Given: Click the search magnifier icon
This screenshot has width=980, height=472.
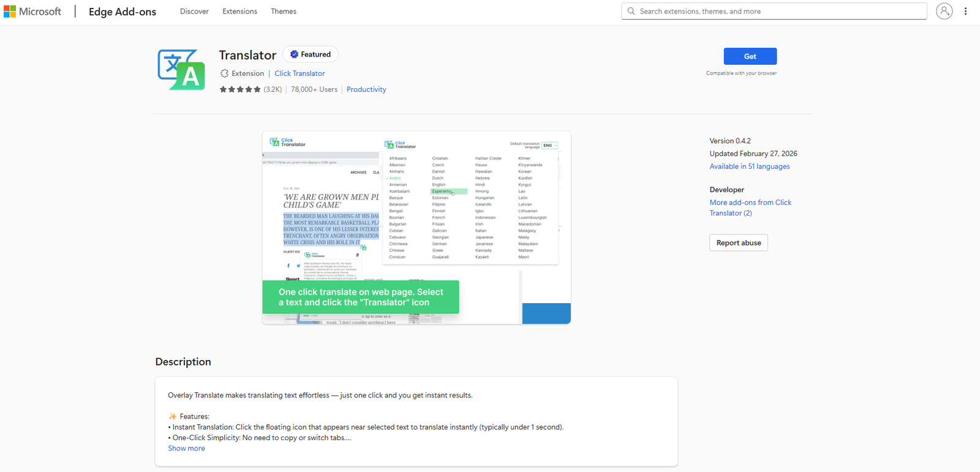Looking at the screenshot, I should click(x=631, y=11).
